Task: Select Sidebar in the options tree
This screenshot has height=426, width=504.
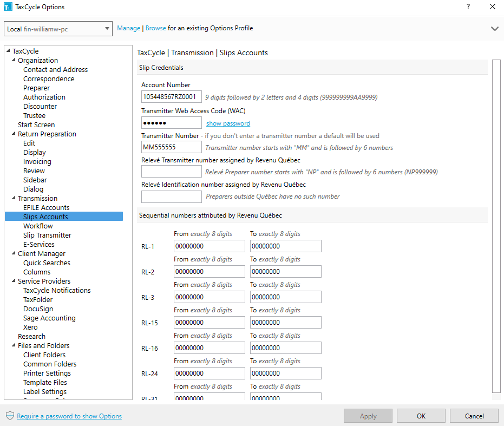Action: (35, 180)
